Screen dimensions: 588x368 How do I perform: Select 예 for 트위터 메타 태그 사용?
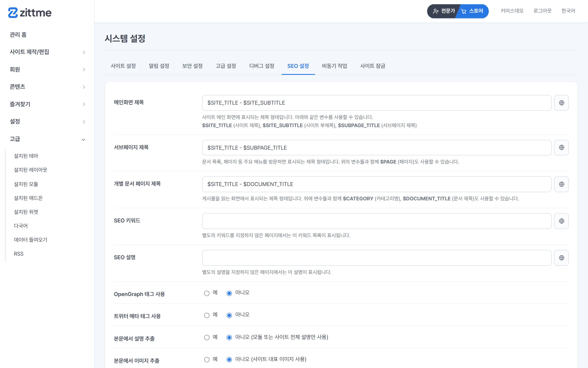point(207,315)
